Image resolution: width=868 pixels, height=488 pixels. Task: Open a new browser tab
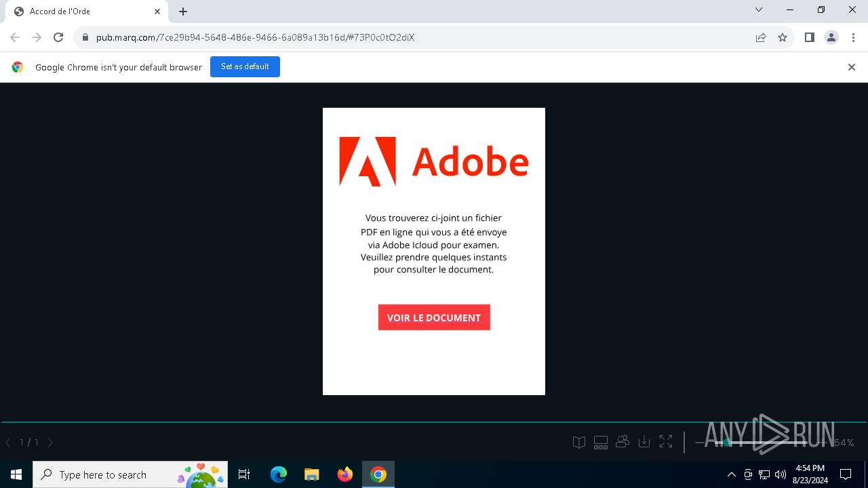[x=183, y=12]
